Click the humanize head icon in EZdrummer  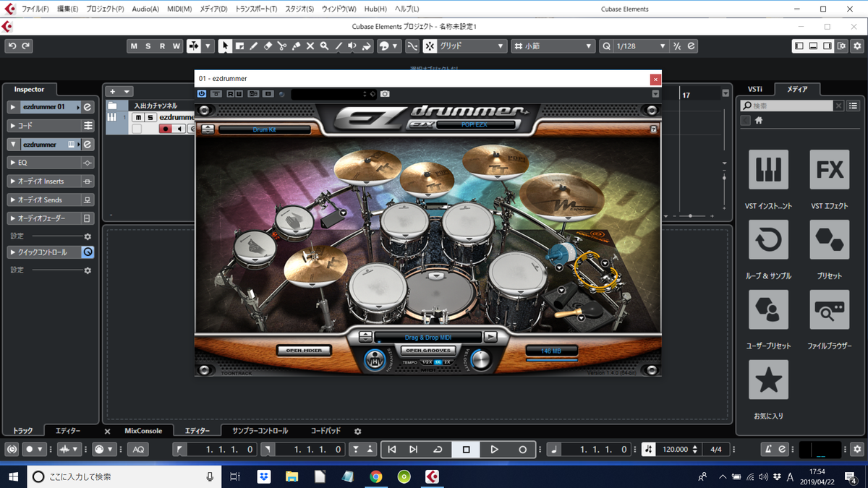tap(375, 360)
